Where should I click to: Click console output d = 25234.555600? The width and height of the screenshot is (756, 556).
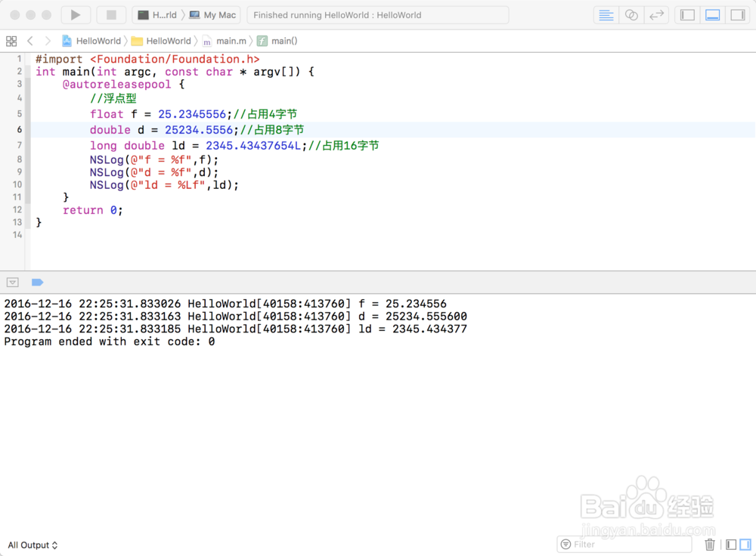pos(235,317)
